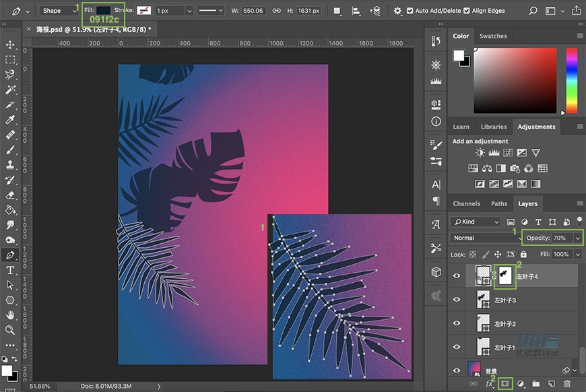Image resolution: width=586 pixels, height=392 pixels.
Task: Select the Rectangular Marquee tool
Action: [x=10, y=60]
